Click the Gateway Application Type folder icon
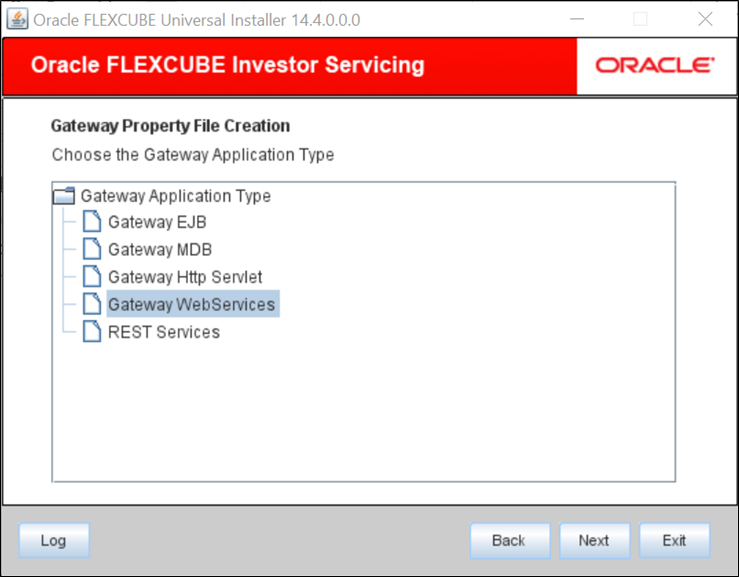Screen dimensions: 739x577 pos(64,196)
